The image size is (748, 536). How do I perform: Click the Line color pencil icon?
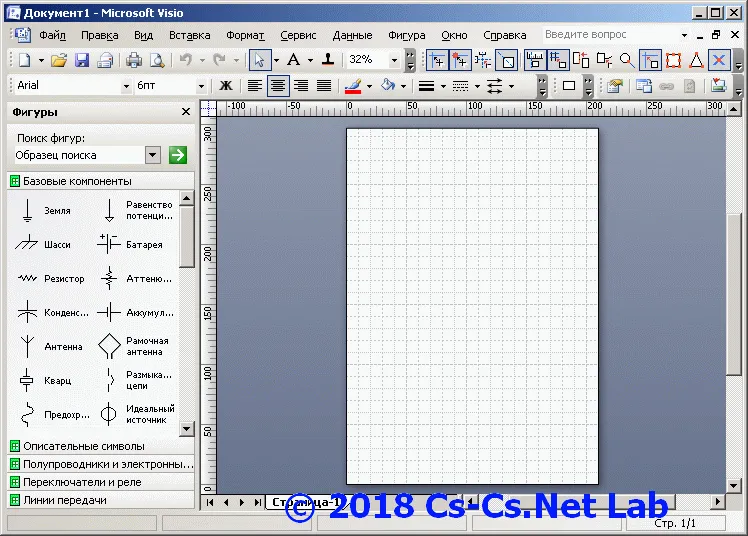(x=353, y=86)
